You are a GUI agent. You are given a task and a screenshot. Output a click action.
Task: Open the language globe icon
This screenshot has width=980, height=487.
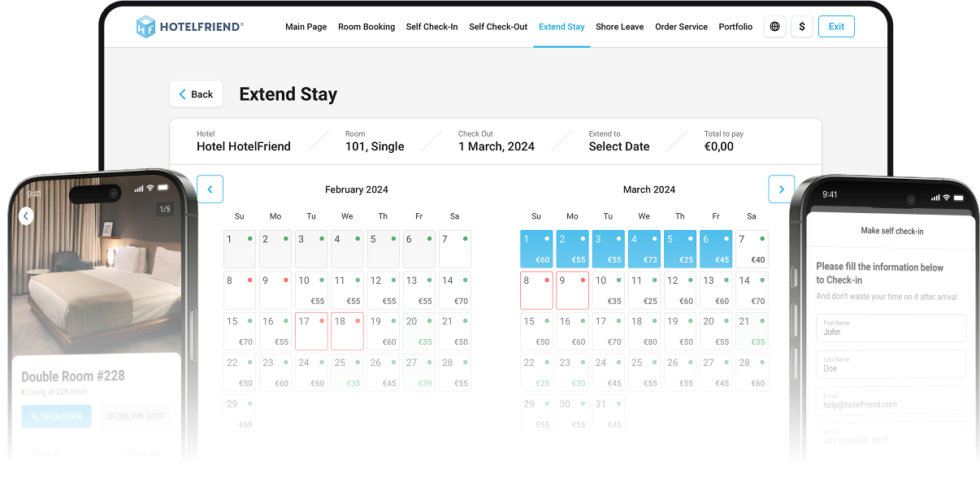[x=774, y=27]
